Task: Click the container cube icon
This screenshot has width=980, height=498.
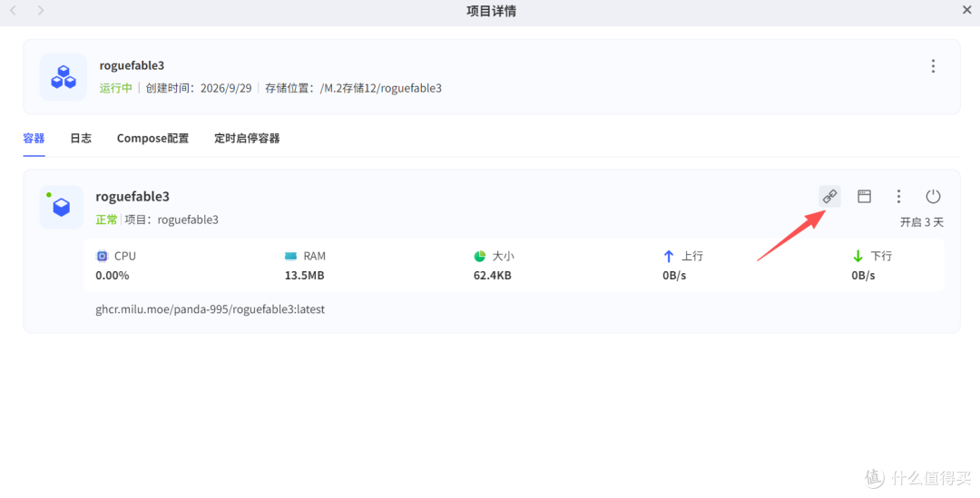Action: [62, 207]
